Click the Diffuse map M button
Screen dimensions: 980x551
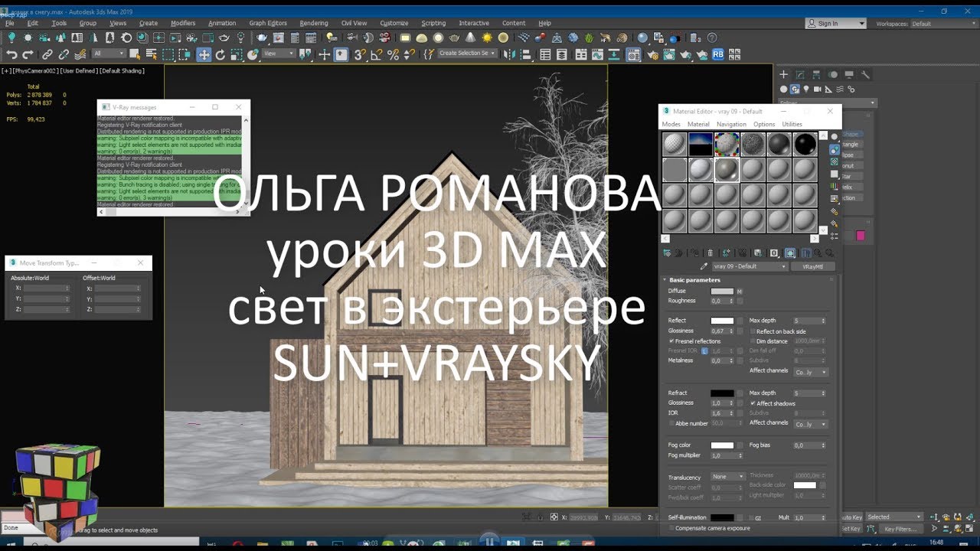pyautogui.click(x=740, y=292)
